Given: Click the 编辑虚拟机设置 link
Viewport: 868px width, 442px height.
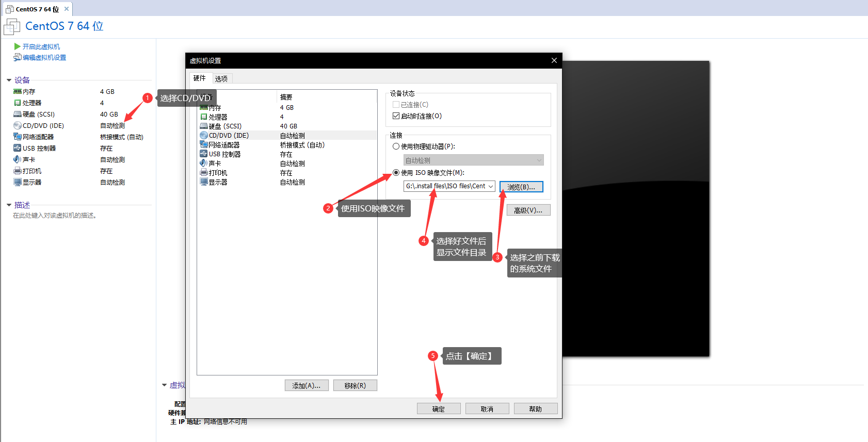Looking at the screenshot, I should tap(44, 57).
